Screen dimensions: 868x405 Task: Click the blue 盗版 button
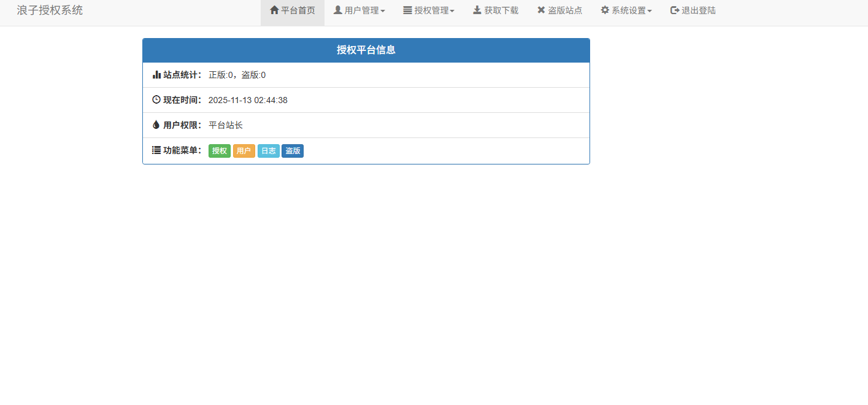[293, 150]
